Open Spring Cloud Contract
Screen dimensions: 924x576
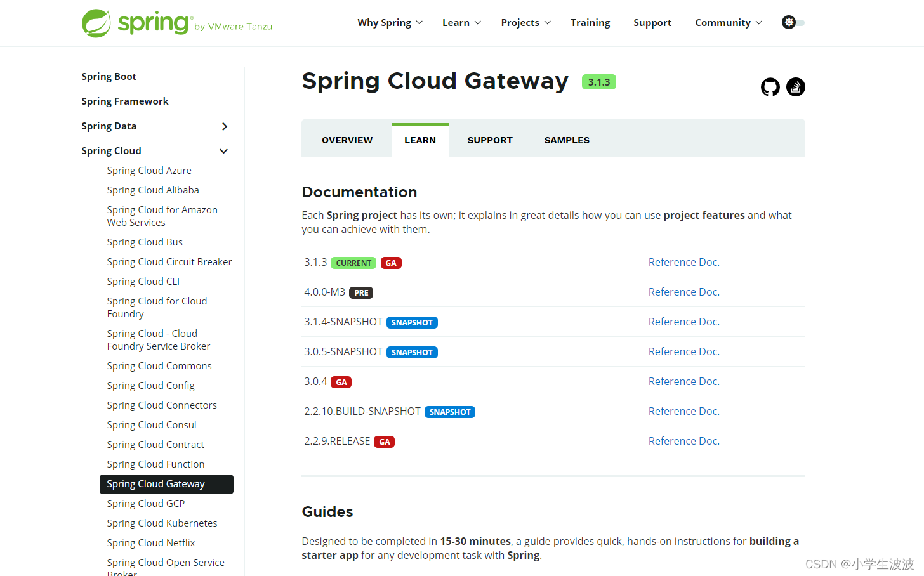155,445
